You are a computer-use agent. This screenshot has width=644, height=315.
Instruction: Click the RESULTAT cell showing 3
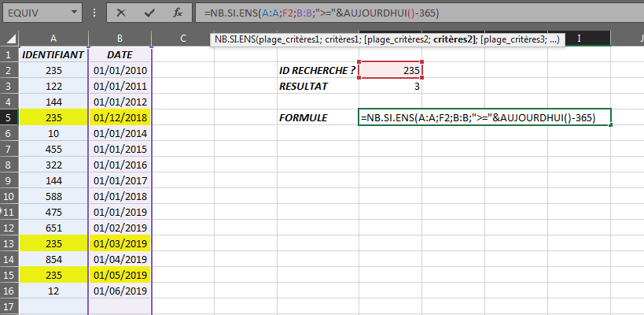(x=391, y=86)
